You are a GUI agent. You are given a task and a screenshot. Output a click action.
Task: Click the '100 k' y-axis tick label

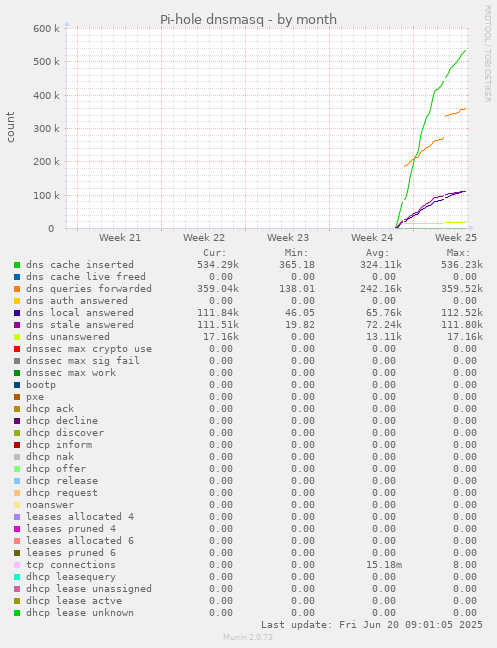click(46, 195)
